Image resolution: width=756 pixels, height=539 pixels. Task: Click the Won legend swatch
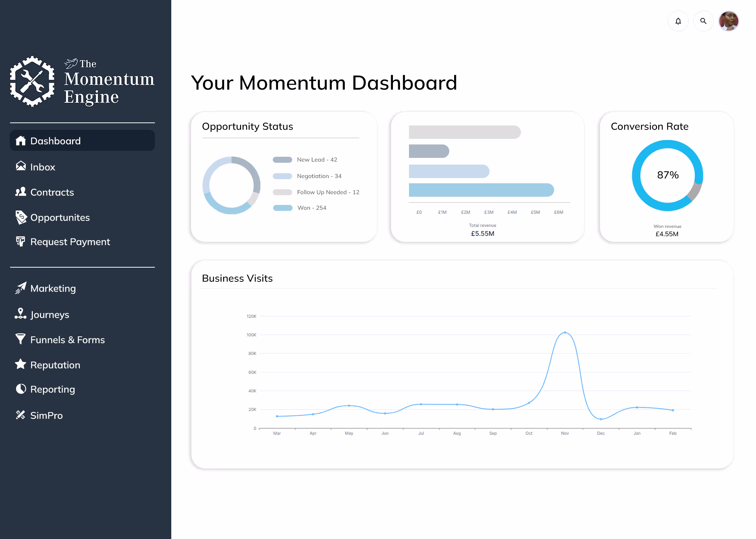click(x=283, y=208)
